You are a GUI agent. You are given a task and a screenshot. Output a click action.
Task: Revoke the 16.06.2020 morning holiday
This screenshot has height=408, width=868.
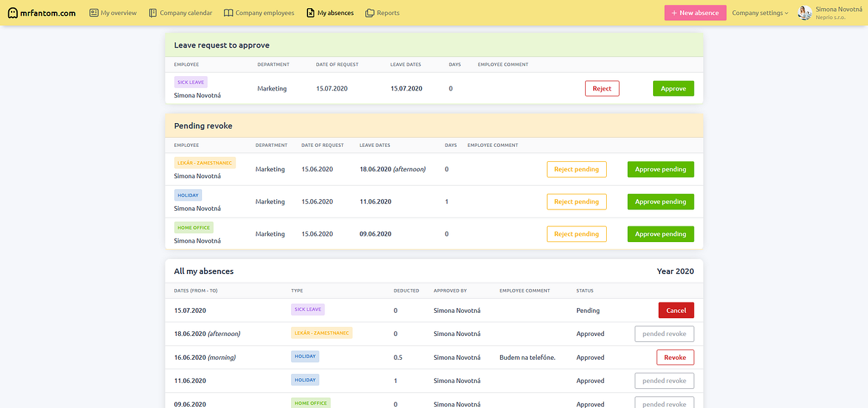pyautogui.click(x=675, y=357)
